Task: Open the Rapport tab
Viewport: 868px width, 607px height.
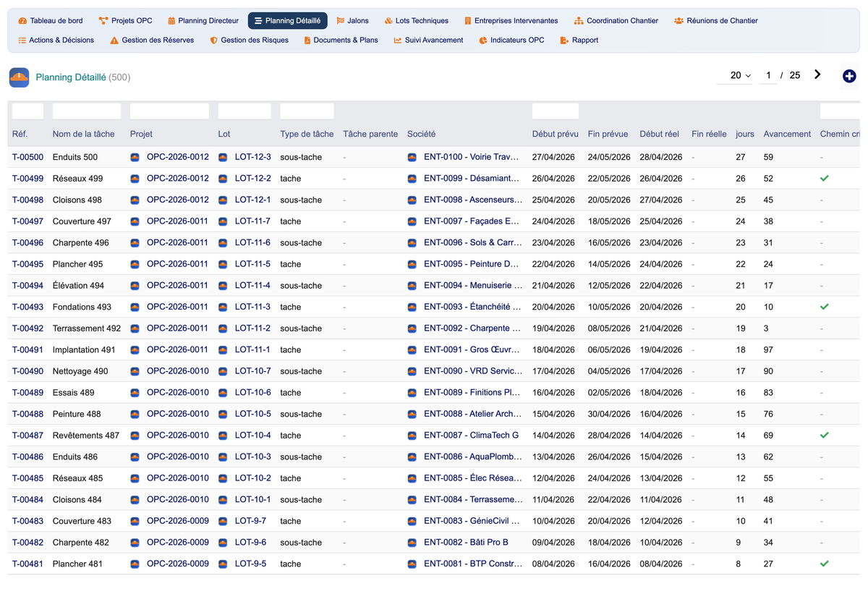Action: tap(579, 41)
